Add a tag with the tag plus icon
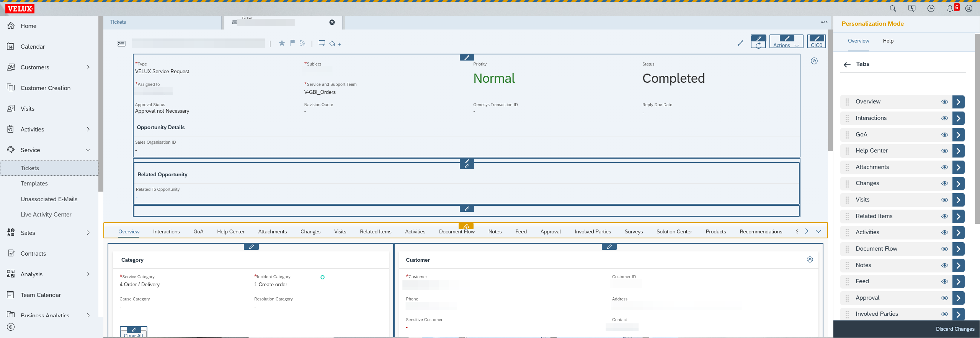 (x=335, y=44)
